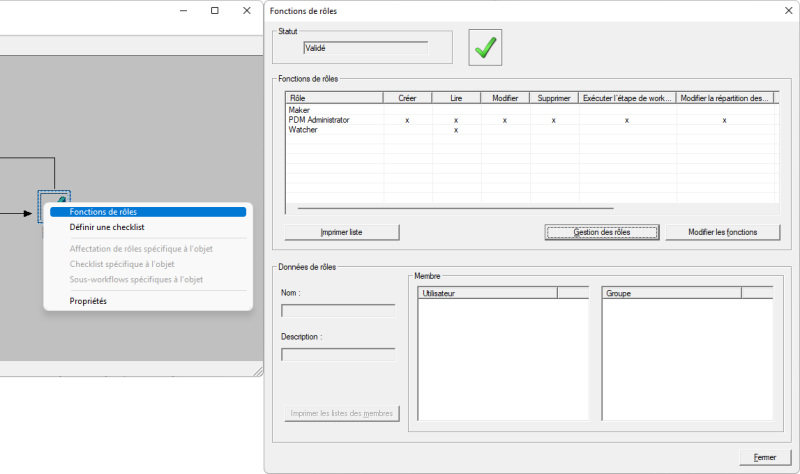
Task: Click the Imprimer liste button
Action: coord(342,232)
